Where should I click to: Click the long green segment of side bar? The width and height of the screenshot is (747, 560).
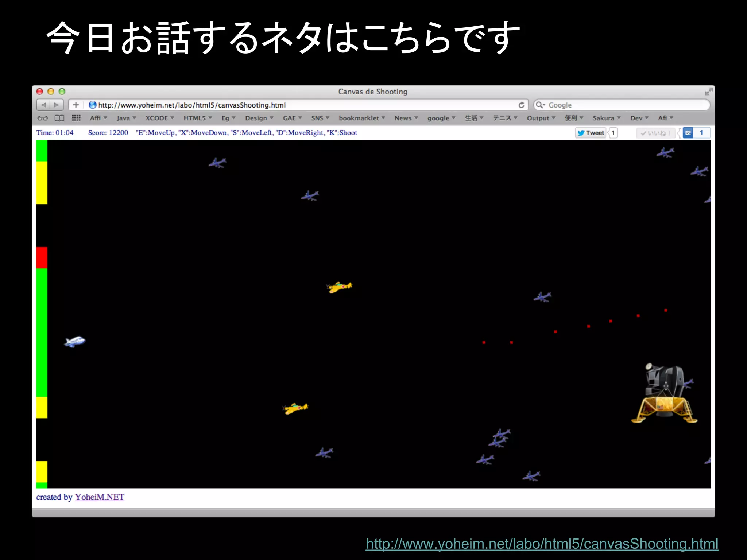point(42,333)
